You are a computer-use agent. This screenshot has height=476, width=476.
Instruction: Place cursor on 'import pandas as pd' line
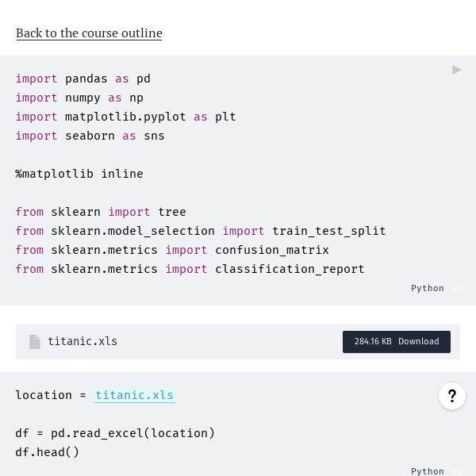83,79
